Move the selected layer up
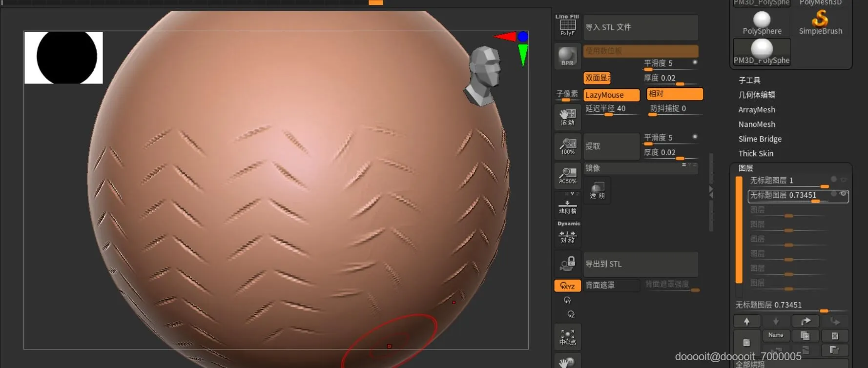 click(x=746, y=321)
